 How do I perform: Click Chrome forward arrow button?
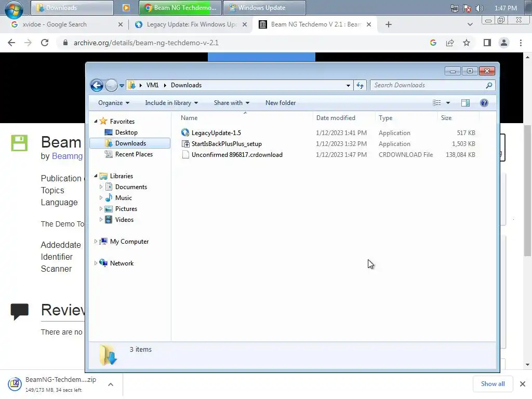[x=28, y=43]
